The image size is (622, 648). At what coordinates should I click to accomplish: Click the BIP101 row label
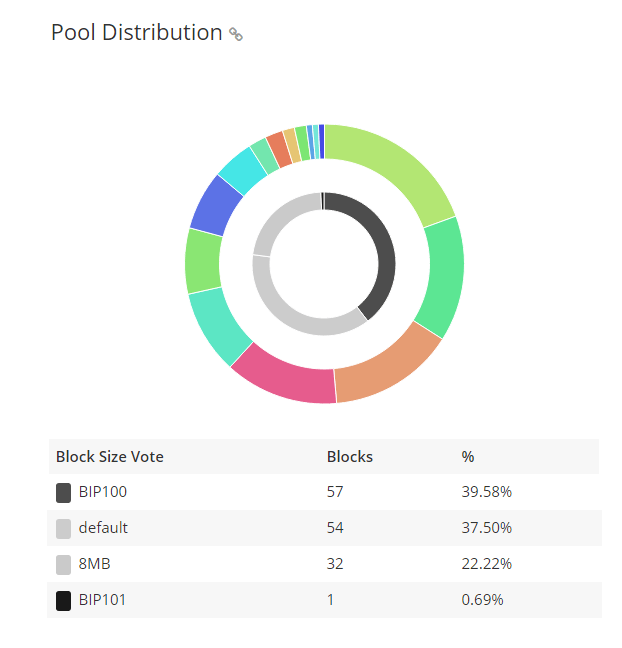tap(103, 600)
